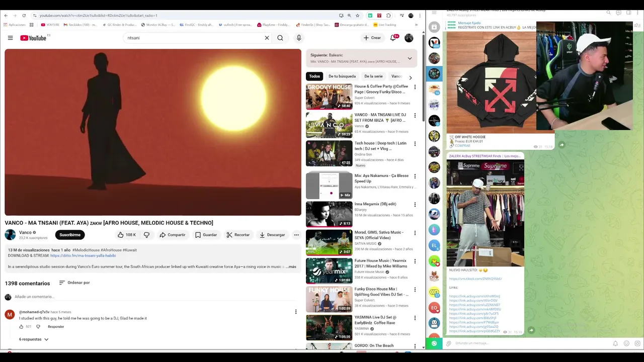Viewport: 644px width, 362px height.
Task: Open options for House & Coffee Party video
Action: (x=415, y=87)
